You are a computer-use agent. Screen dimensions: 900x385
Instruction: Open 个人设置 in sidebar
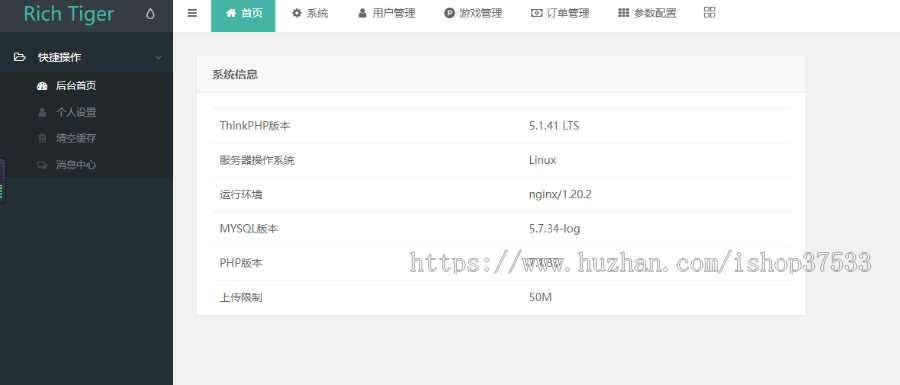point(76,112)
